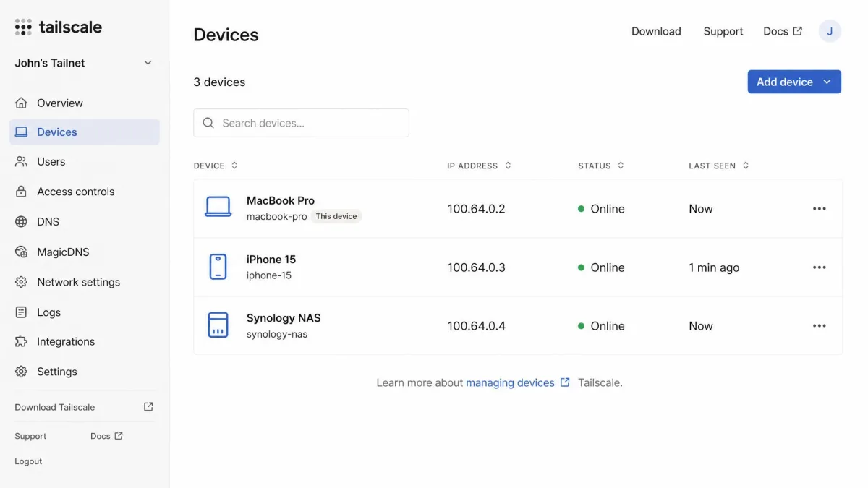Viewport: 868px width, 488px height.
Task: Focus the Search devices field
Action: (x=301, y=123)
